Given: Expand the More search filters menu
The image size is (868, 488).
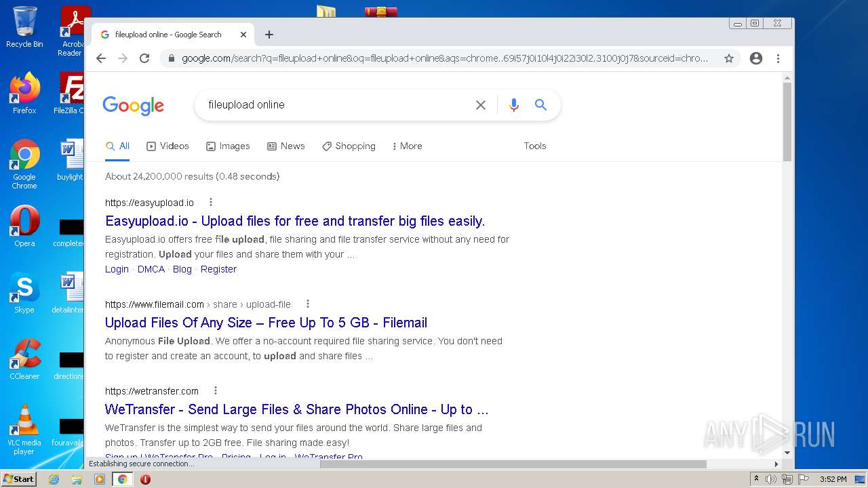Looking at the screenshot, I should 407,146.
